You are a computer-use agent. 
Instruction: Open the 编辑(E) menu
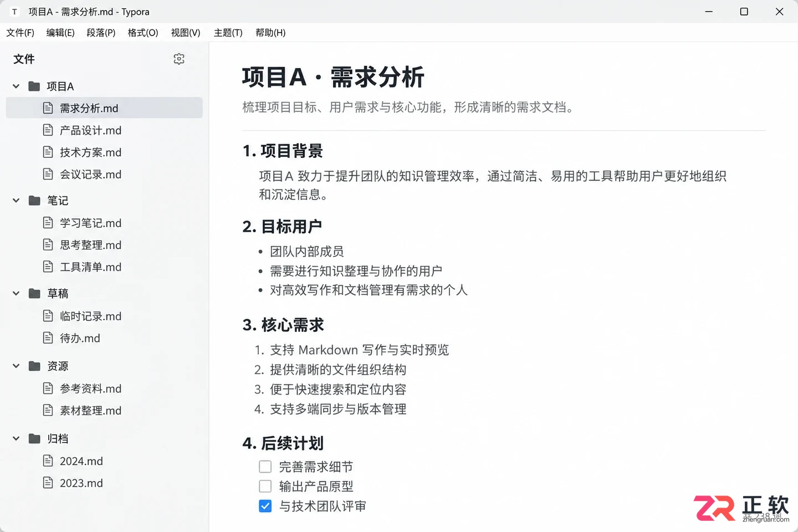click(60, 33)
